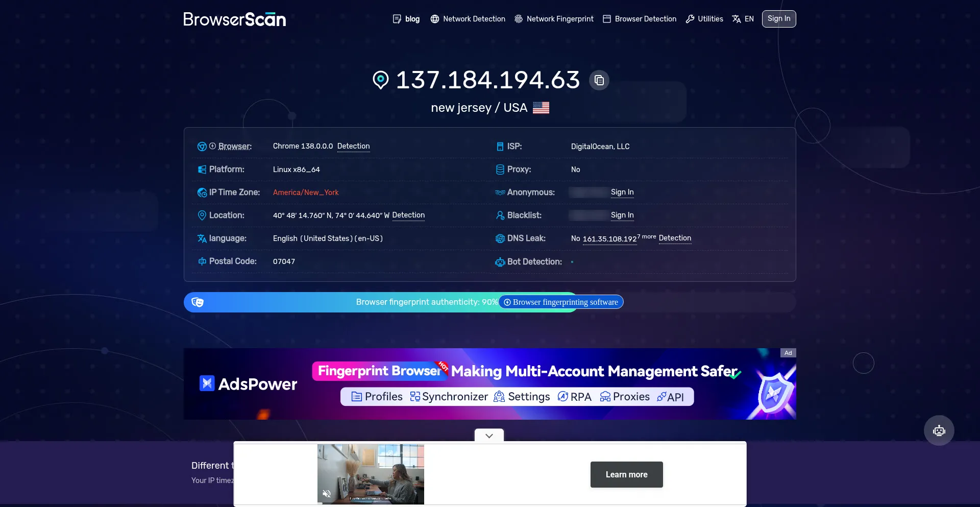
Task: Collapse the bottom ad with chevron
Action: pos(489,436)
